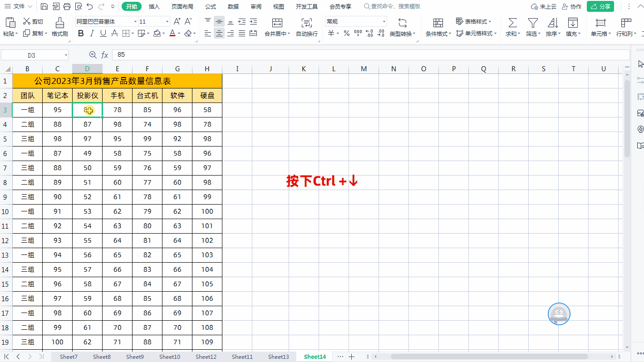
Task: Switch to the Sheet13 worksheet tab
Action: coord(278,357)
